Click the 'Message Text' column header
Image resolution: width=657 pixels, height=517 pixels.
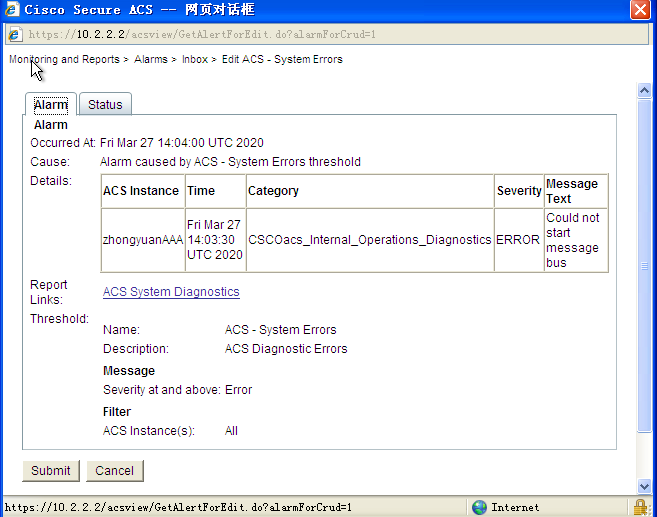[576, 191]
